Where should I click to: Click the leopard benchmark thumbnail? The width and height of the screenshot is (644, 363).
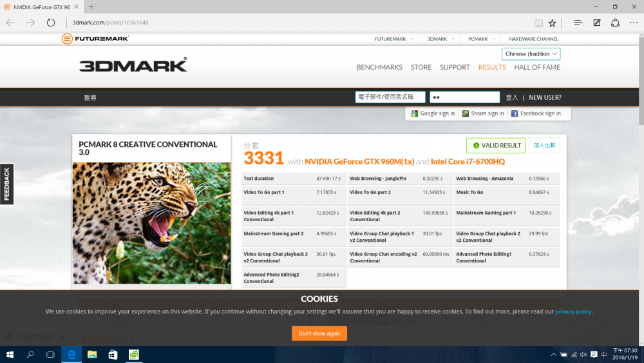click(151, 223)
